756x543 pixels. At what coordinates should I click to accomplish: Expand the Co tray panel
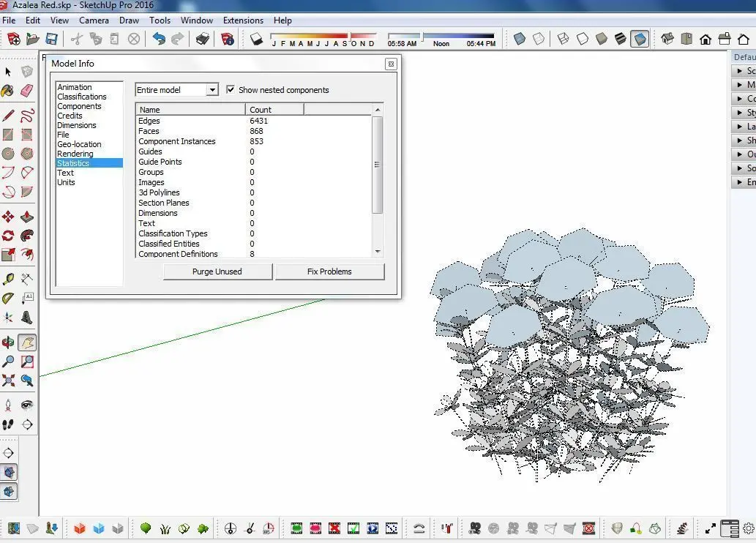[744, 98]
